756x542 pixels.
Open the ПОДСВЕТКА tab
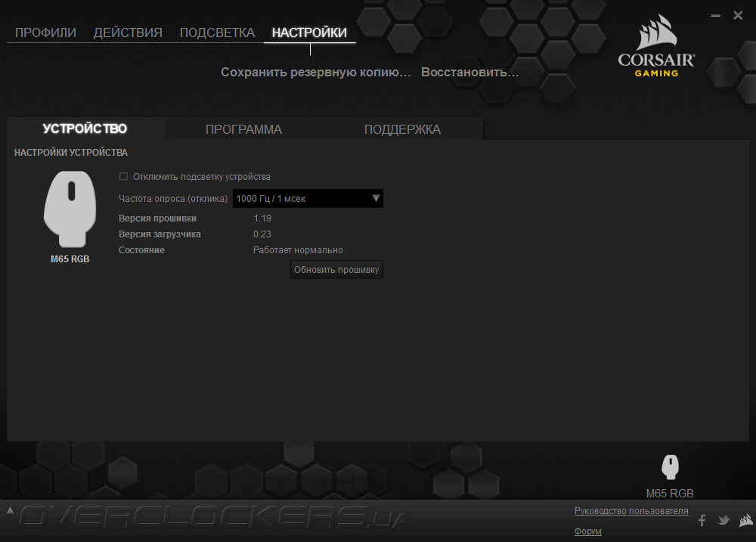click(x=217, y=33)
